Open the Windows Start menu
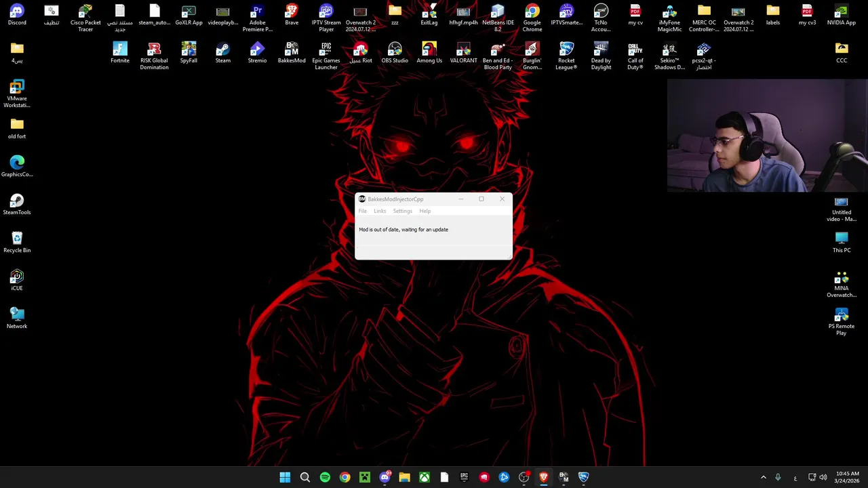 click(285, 477)
